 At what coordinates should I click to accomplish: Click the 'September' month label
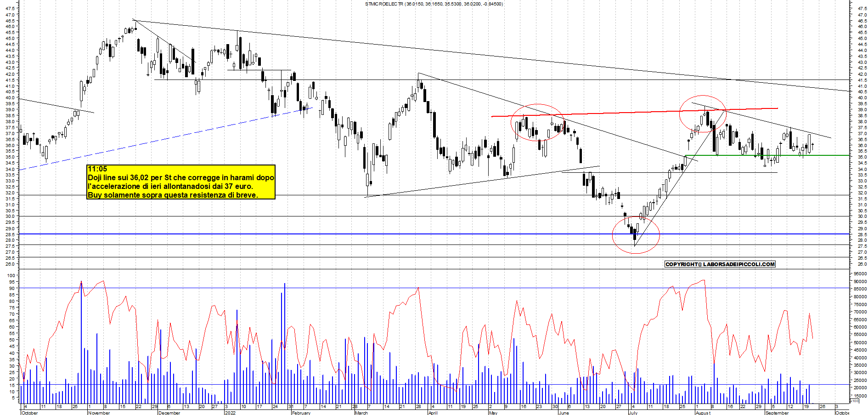pyautogui.click(x=777, y=413)
